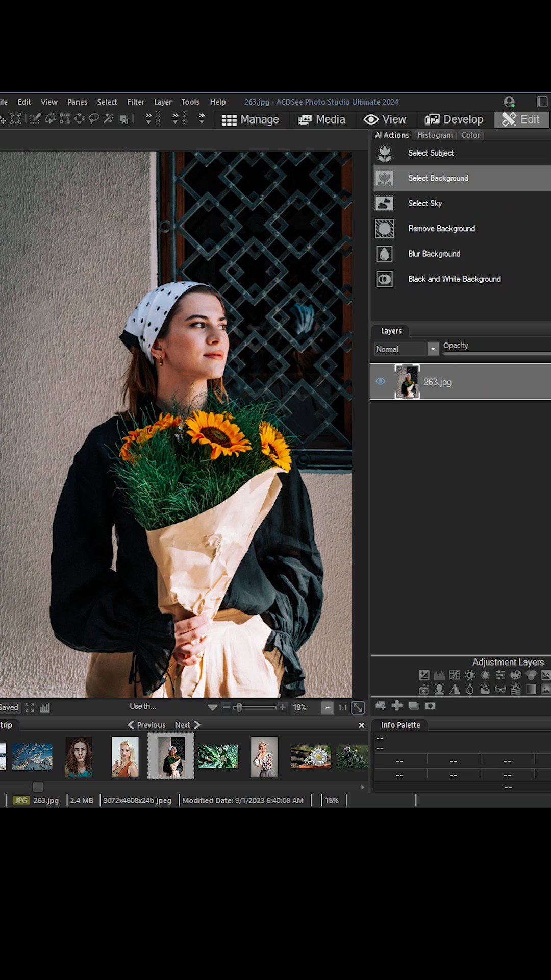Switch to the Histogram tab
Screen dimensions: 551x980
(435, 135)
